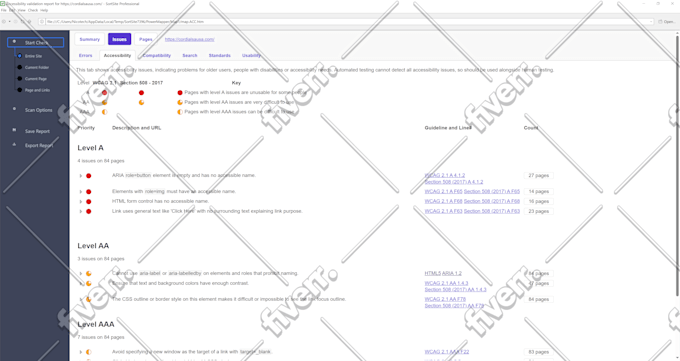The width and height of the screenshot is (680, 361).
Task: Open the ARIA 1.2 guideline link
Action: point(452,273)
